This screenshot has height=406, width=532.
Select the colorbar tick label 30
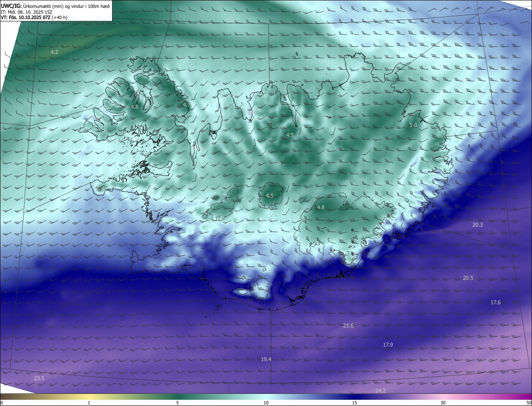click(443, 403)
